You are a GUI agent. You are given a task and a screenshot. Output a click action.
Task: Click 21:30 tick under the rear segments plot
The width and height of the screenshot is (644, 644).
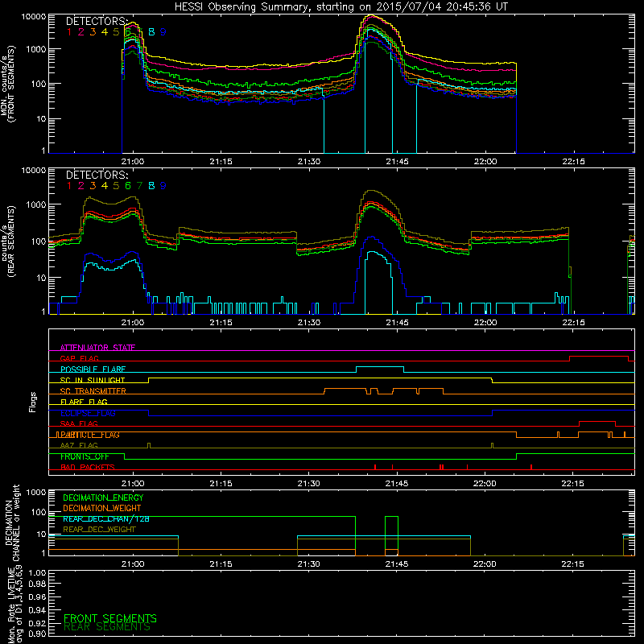point(309,323)
